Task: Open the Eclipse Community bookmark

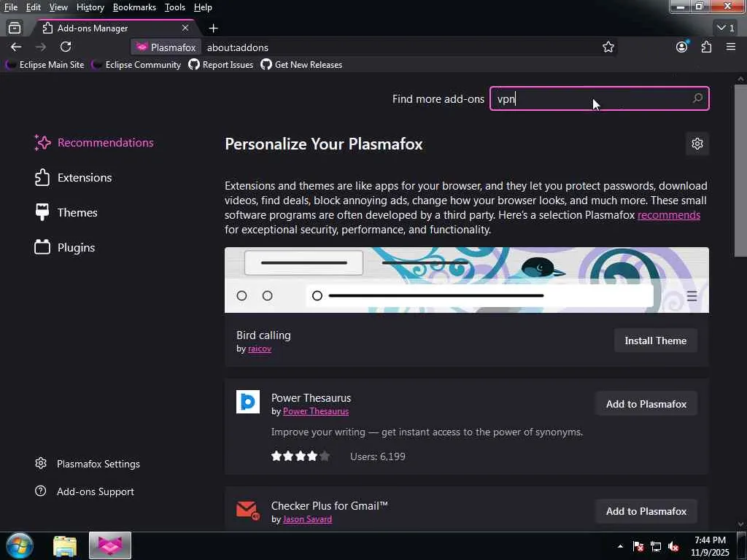Action: tap(136, 65)
